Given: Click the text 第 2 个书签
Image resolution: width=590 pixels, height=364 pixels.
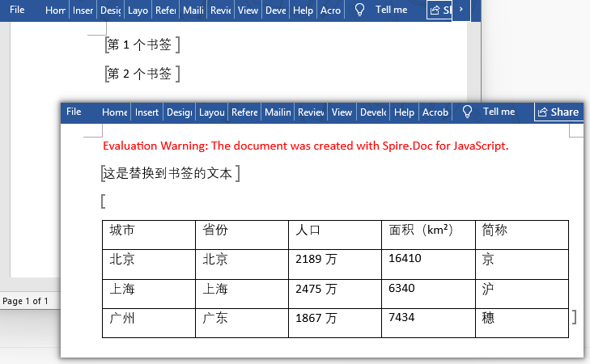Looking at the screenshot, I should point(139,74).
